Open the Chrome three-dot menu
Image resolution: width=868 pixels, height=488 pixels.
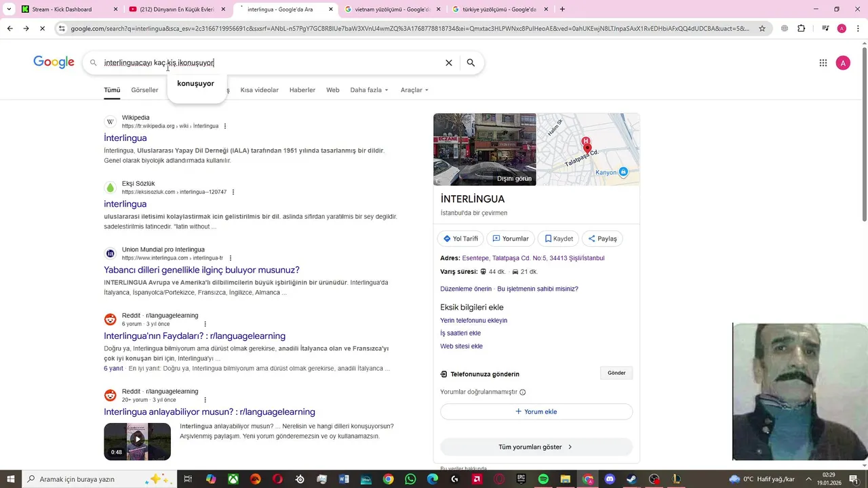tap(857, 28)
